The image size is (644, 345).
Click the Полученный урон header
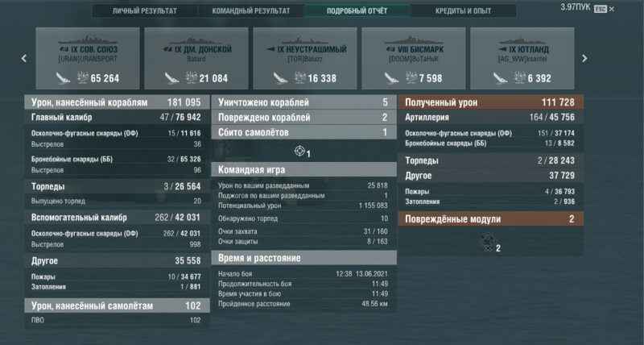click(488, 103)
